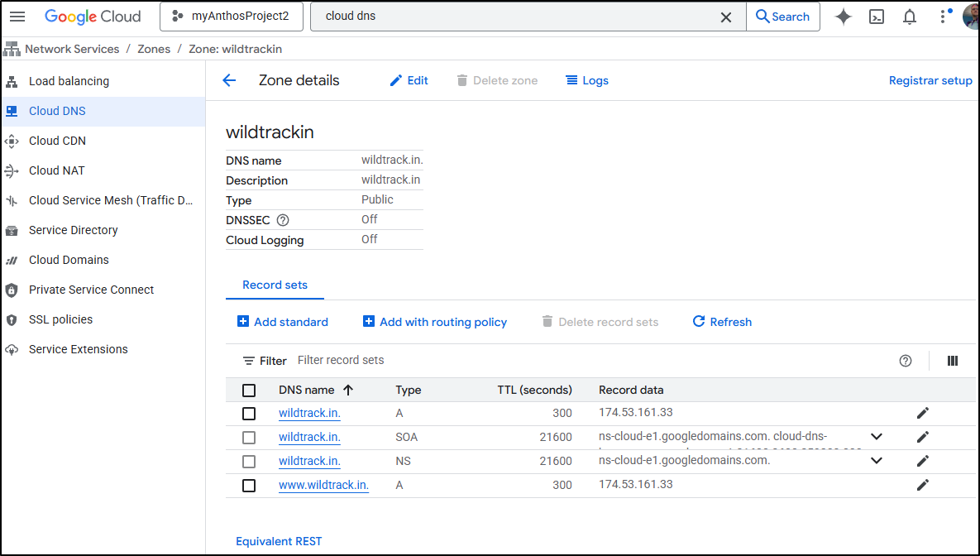Toggle the select-all records checkbox
The image size is (980, 556).
point(249,391)
